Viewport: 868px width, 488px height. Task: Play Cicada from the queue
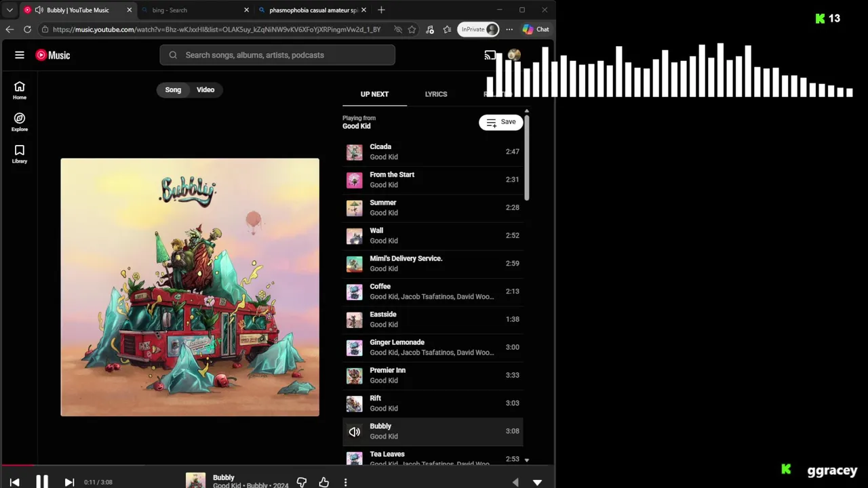pyautogui.click(x=433, y=152)
